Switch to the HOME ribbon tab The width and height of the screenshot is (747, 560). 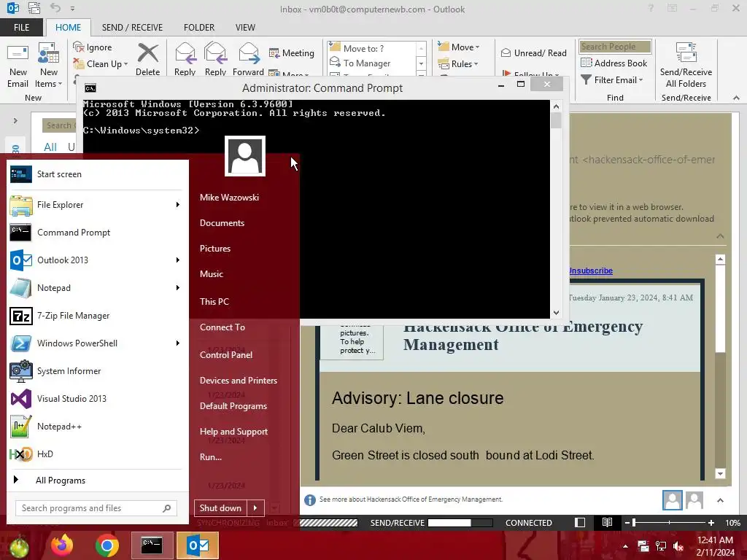coord(68,28)
